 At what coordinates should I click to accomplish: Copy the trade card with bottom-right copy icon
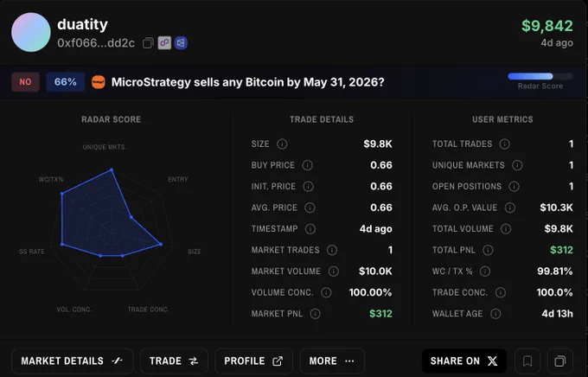[559, 361]
